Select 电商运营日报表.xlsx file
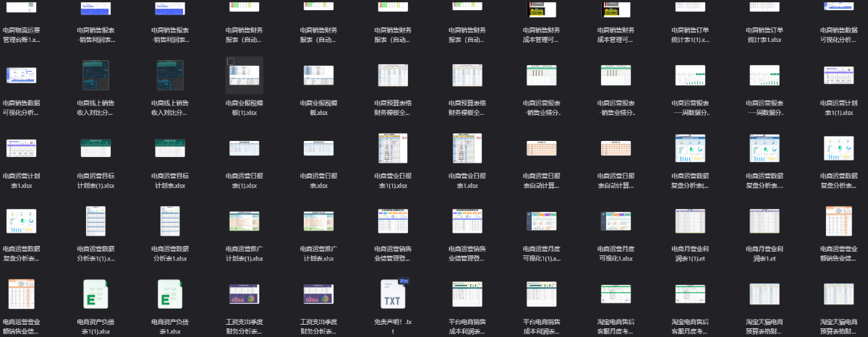Image resolution: width=868 pixels, height=337 pixels. [x=318, y=149]
